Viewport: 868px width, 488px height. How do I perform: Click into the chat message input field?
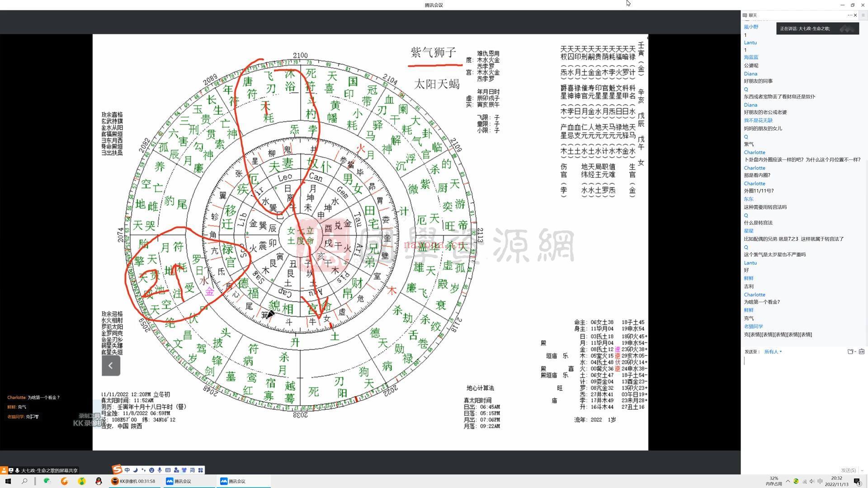804,411
